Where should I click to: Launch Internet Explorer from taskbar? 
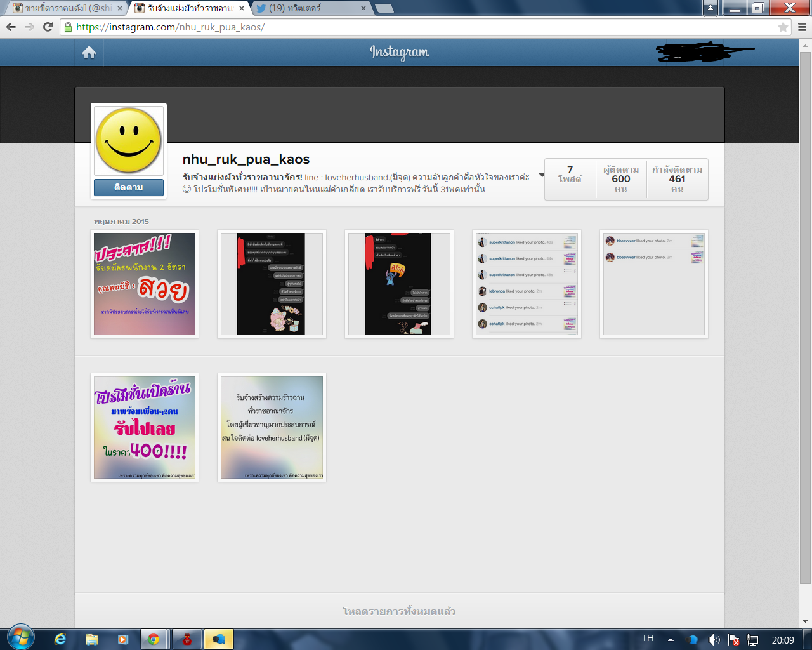tap(60, 639)
